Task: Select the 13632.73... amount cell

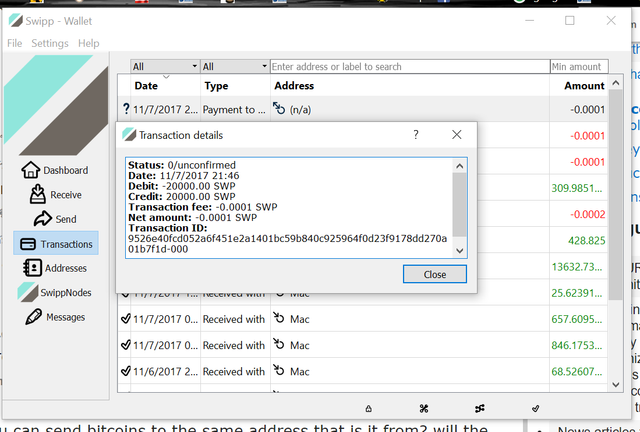Action: click(x=578, y=267)
